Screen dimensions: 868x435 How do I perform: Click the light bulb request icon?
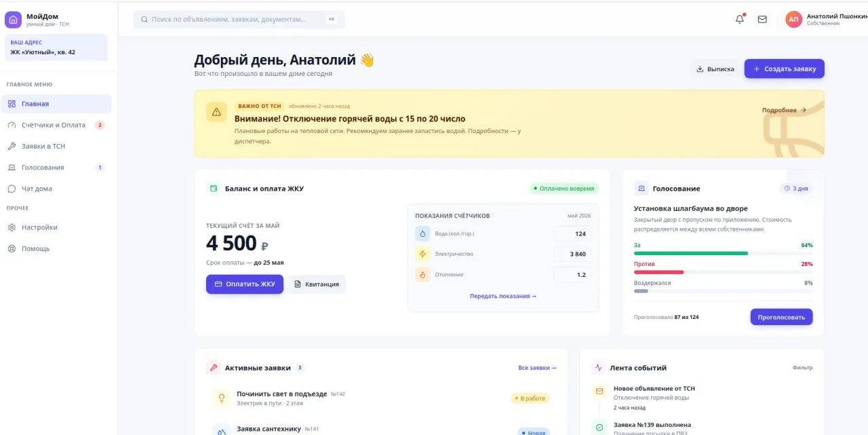[220, 398]
